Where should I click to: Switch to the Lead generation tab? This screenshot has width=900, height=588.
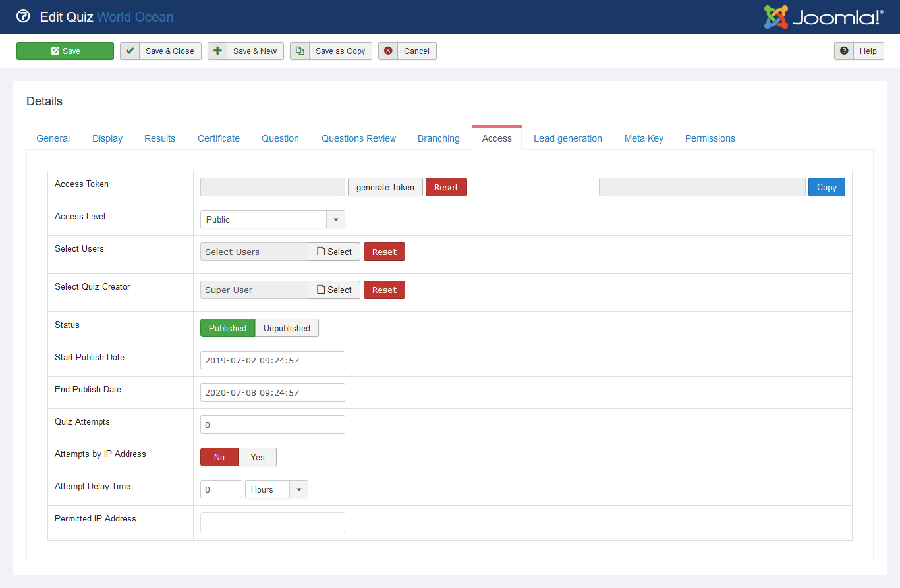pos(567,138)
